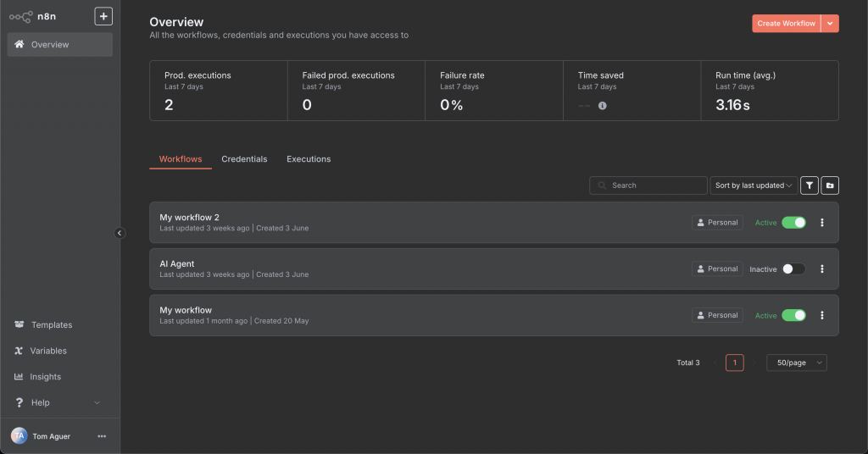Image resolution: width=868 pixels, height=454 pixels.
Task: Click the filter funnel icon
Action: click(x=810, y=185)
